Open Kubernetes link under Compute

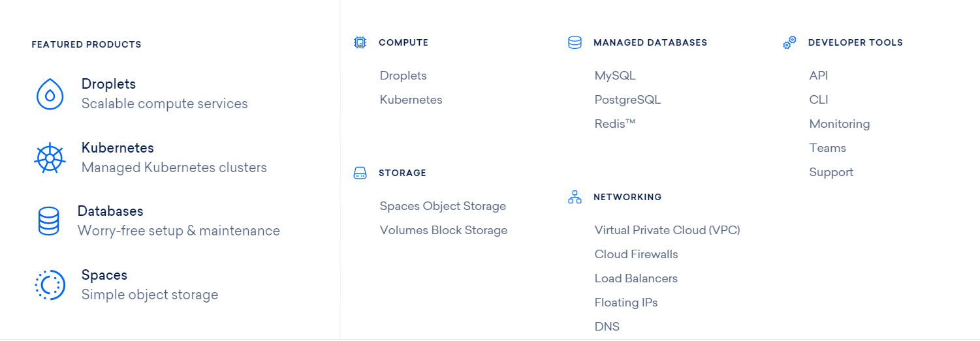411,100
